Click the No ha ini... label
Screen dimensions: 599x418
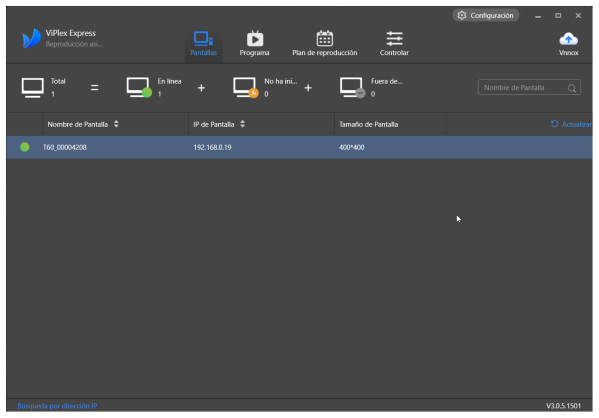coord(281,81)
